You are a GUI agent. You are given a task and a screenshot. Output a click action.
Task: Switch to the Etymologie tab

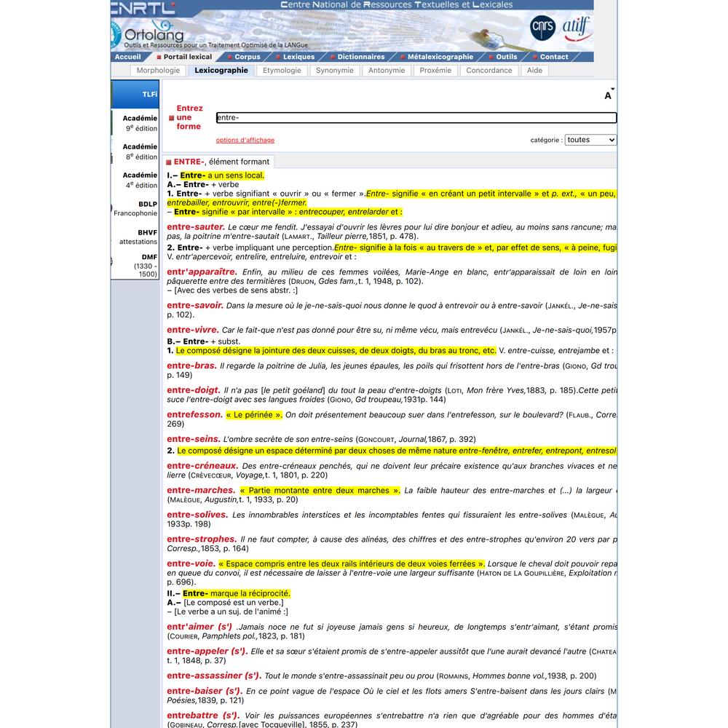tap(282, 70)
